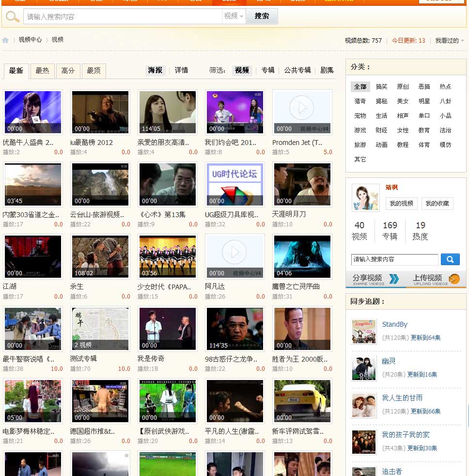The width and height of the screenshot is (469, 476).
Task: Filter by 视频
Action: click(x=242, y=70)
